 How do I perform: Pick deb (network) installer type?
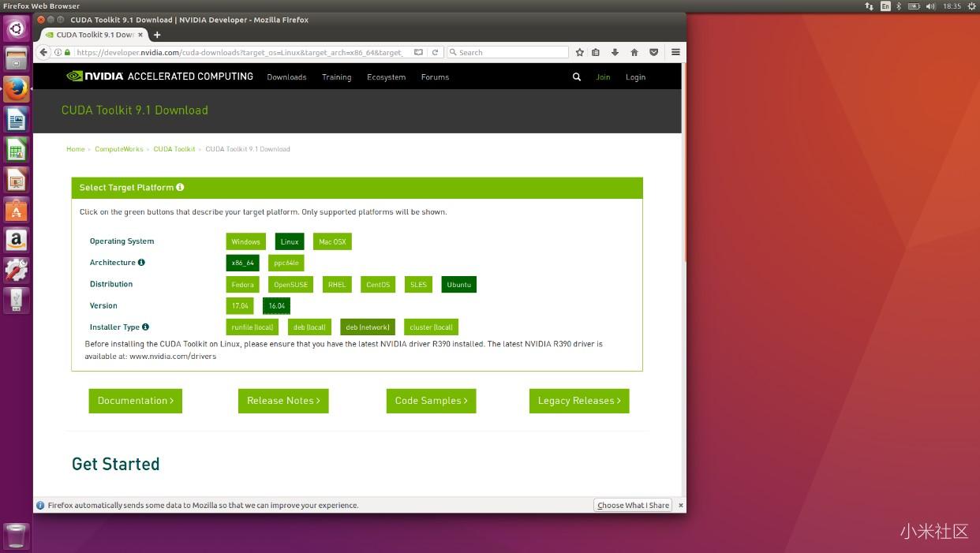click(368, 327)
